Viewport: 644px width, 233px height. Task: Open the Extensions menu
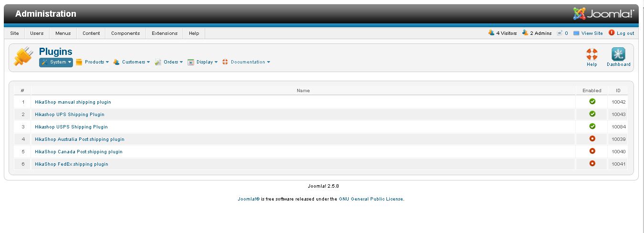tap(165, 33)
